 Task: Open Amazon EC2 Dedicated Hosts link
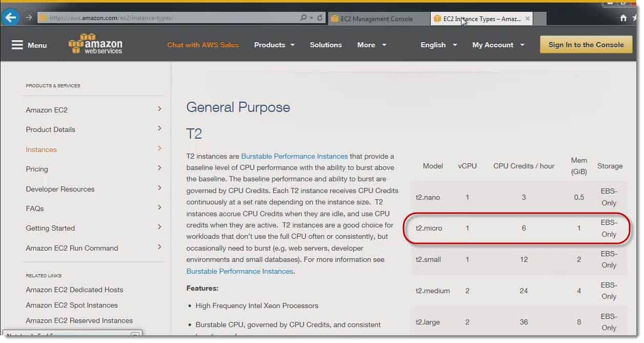tap(74, 290)
